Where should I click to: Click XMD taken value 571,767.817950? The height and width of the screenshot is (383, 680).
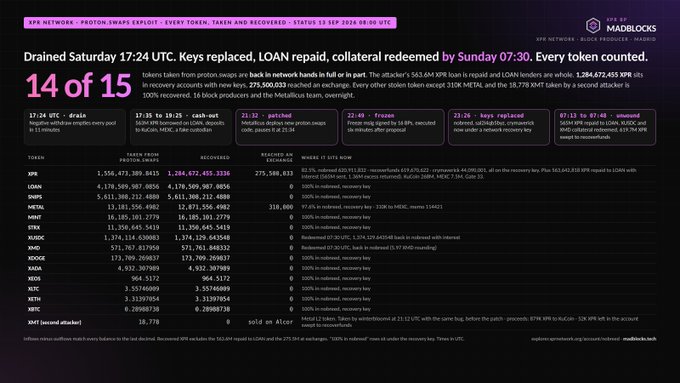pyautogui.click(x=135, y=248)
